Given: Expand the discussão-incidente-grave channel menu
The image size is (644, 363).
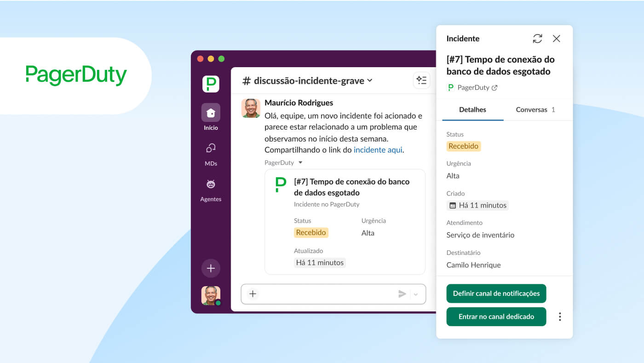Looking at the screenshot, I should point(370,81).
